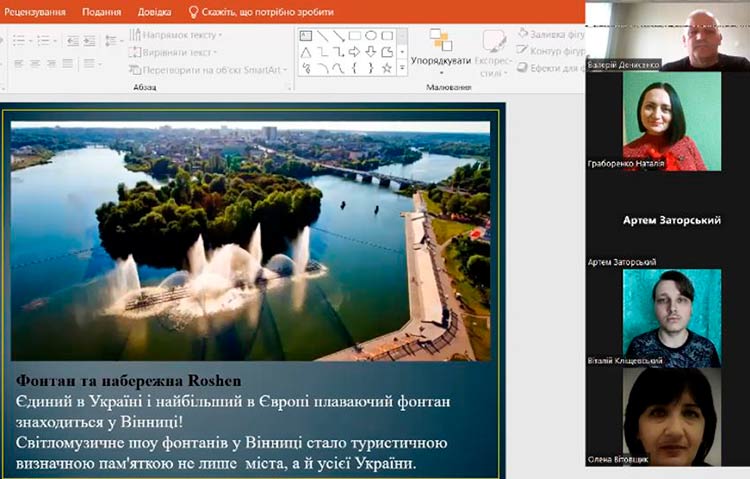Expand the Вирівняти текст dropdown
The height and width of the screenshot is (479, 750).
pyautogui.click(x=175, y=52)
